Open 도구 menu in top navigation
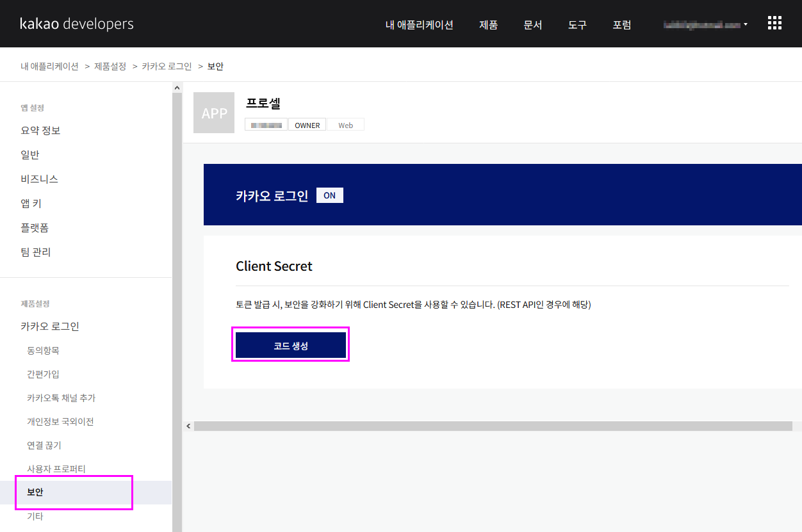Viewport: 802px width, 532px height. [577, 25]
